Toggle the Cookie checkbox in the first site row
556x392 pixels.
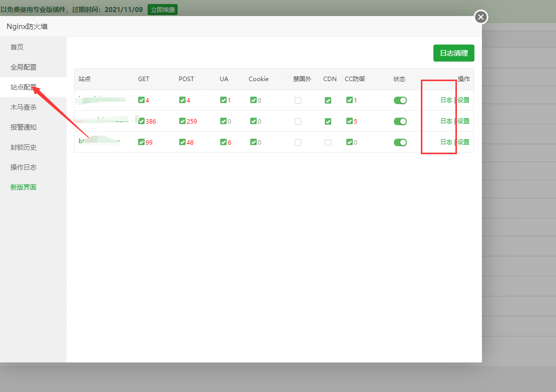click(x=253, y=101)
